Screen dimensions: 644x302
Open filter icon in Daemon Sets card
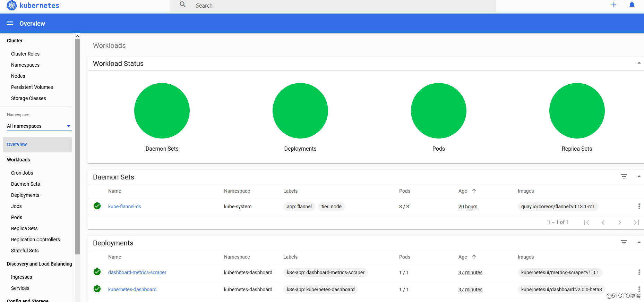pos(624,176)
